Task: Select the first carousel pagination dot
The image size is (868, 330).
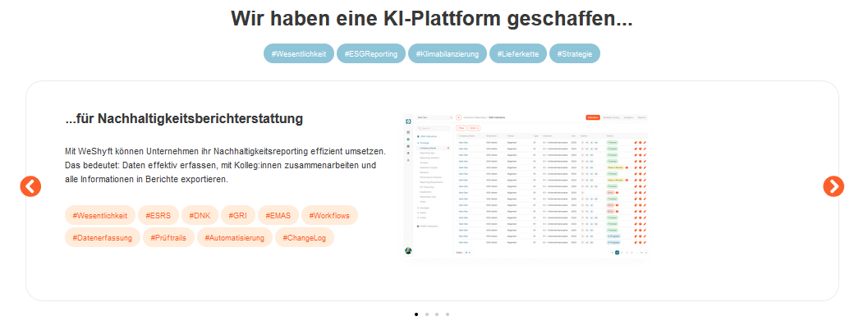Action: [x=416, y=314]
